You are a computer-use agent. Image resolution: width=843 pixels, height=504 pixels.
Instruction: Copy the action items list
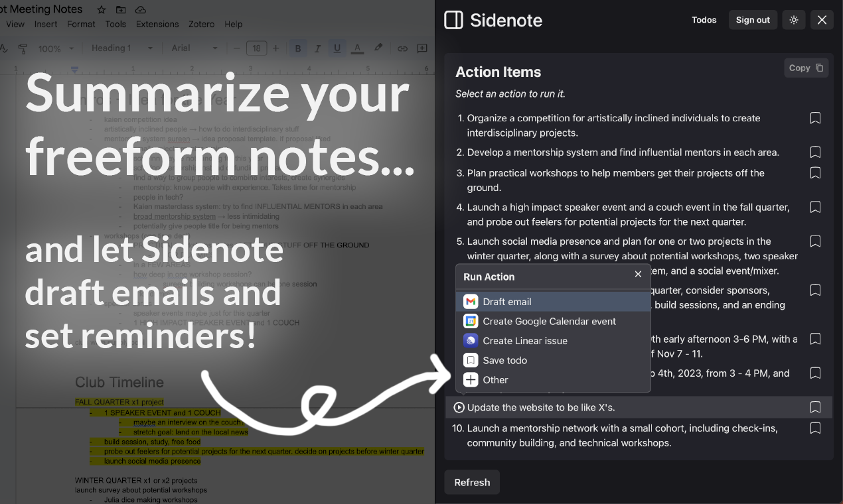click(806, 68)
